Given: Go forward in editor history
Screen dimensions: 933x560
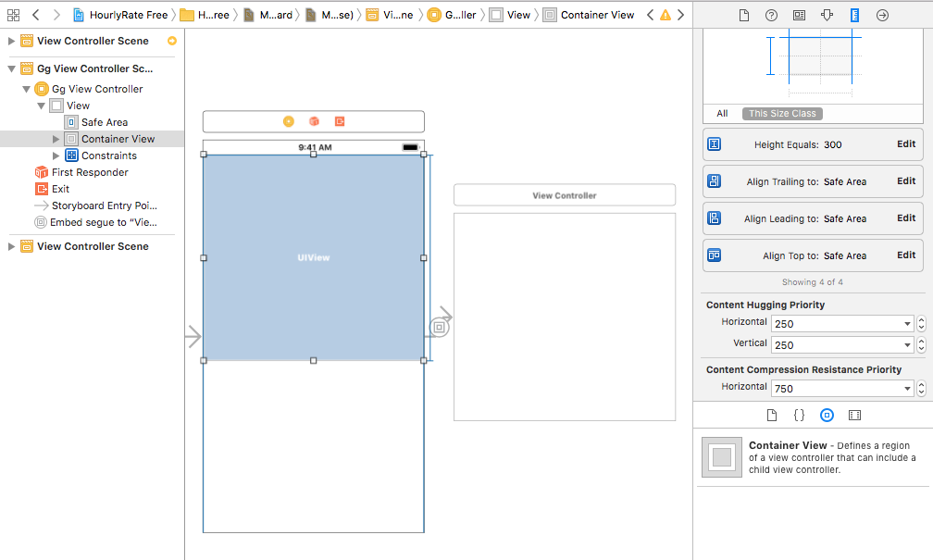Looking at the screenshot, I should pos(56,15).
